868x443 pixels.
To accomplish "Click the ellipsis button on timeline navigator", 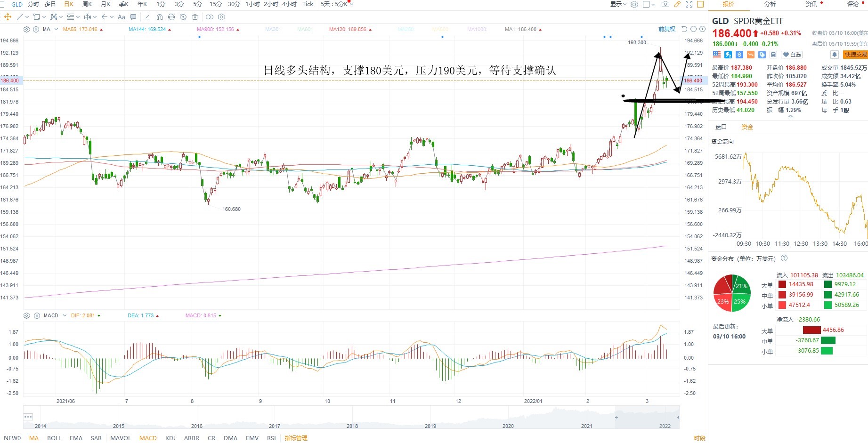I will tap(28, 417).
